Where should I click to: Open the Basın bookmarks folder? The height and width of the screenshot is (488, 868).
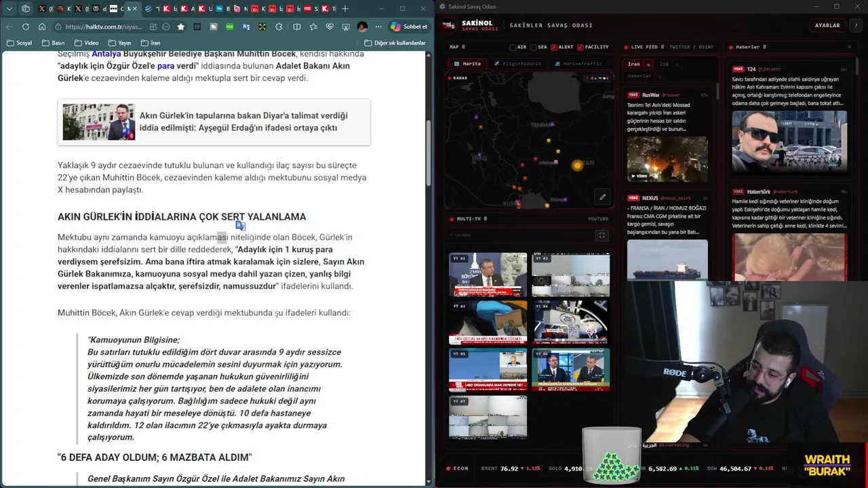tap(53, 43)
